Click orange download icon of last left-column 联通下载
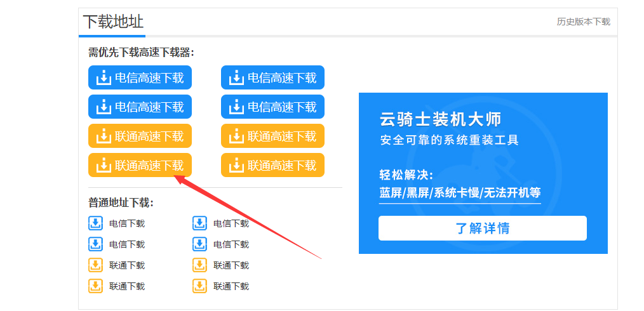This screenshot has width=644, height=311. pos(95,286)
